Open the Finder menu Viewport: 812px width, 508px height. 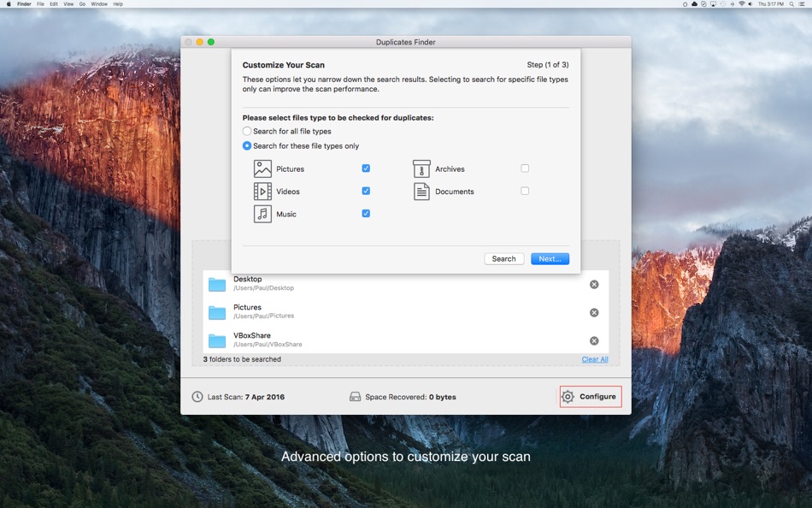(x=24, y=3)
